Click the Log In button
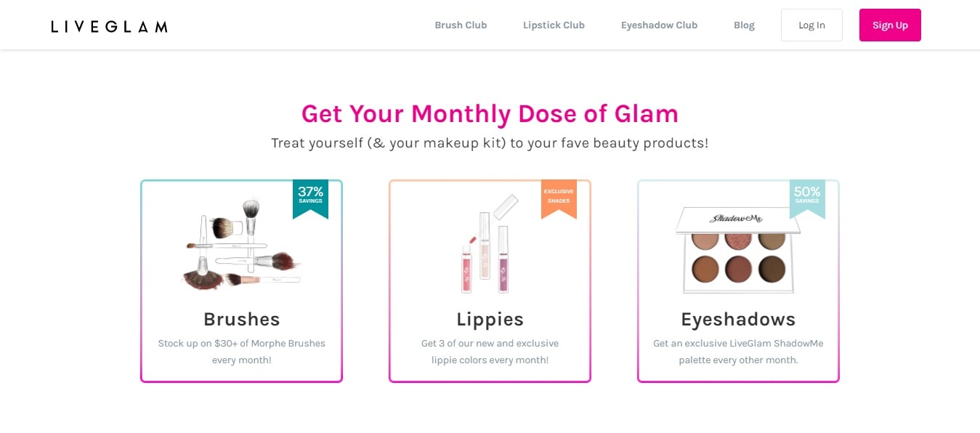The image size is (980, 433). tap(811, 25)
